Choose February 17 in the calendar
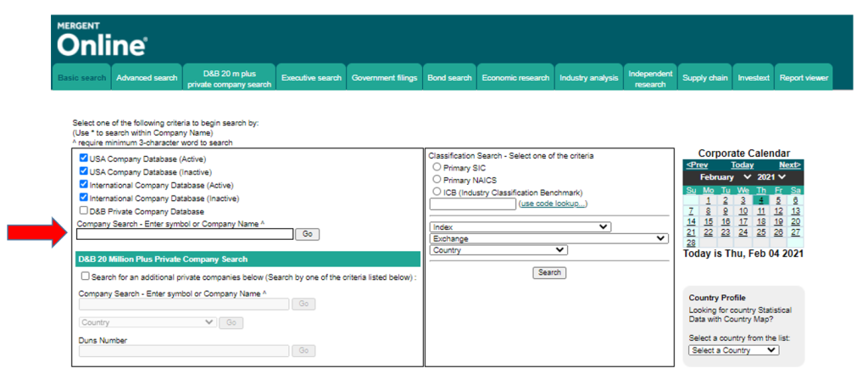Viewport: 868px width, 385px height. tap(743, 221)
